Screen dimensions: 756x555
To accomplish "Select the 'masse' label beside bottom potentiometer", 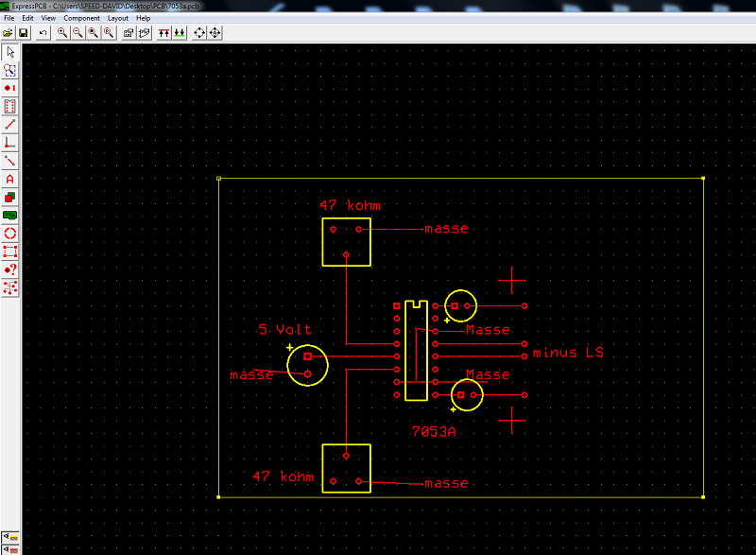I will pos(446,483).
